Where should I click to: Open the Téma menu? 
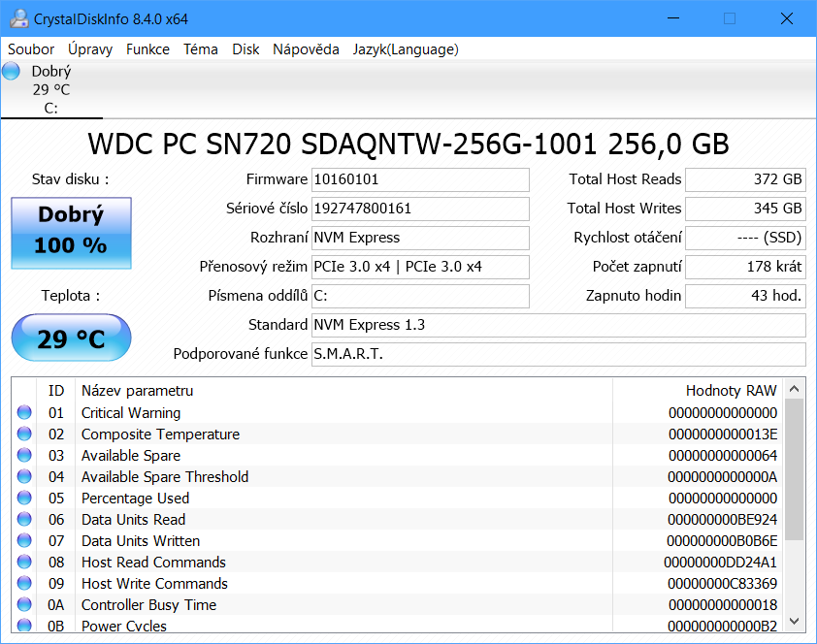point(201,49)
